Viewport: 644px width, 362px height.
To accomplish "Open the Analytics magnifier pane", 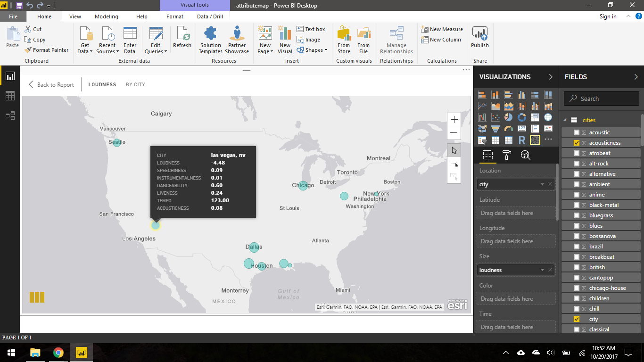I will pyautogui.click(x=526, y=155).
